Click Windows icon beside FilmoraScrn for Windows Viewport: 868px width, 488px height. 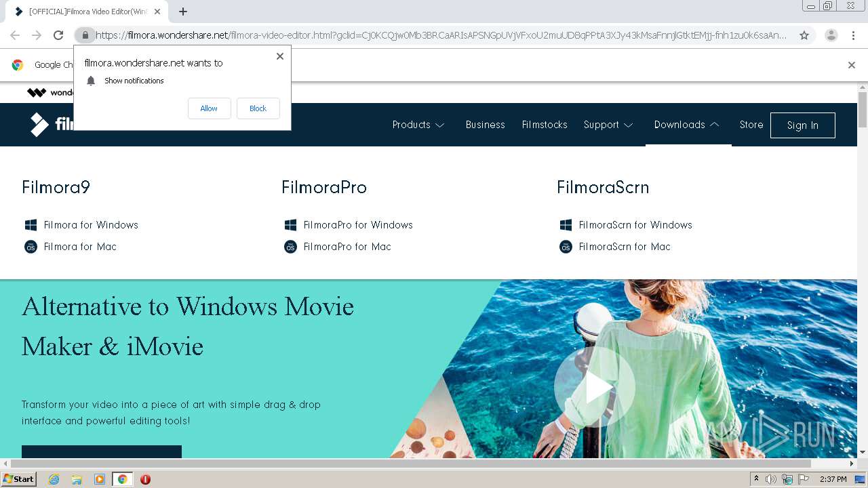coord(566,225)
